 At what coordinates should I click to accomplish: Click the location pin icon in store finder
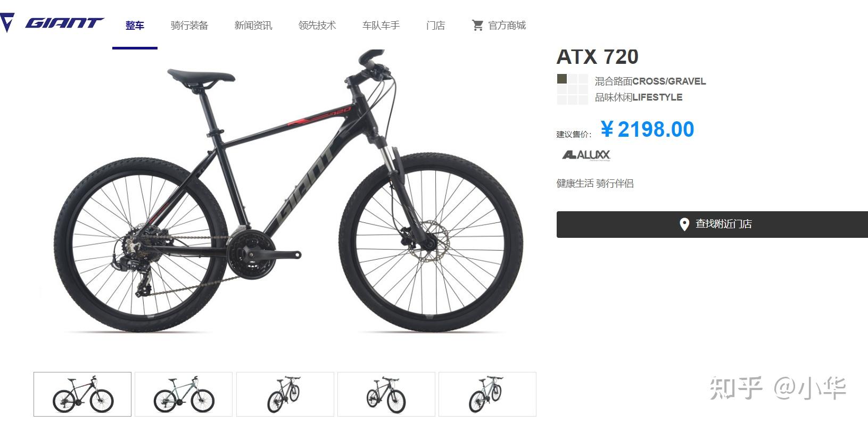pyautogui.click(x=684, y=224)
